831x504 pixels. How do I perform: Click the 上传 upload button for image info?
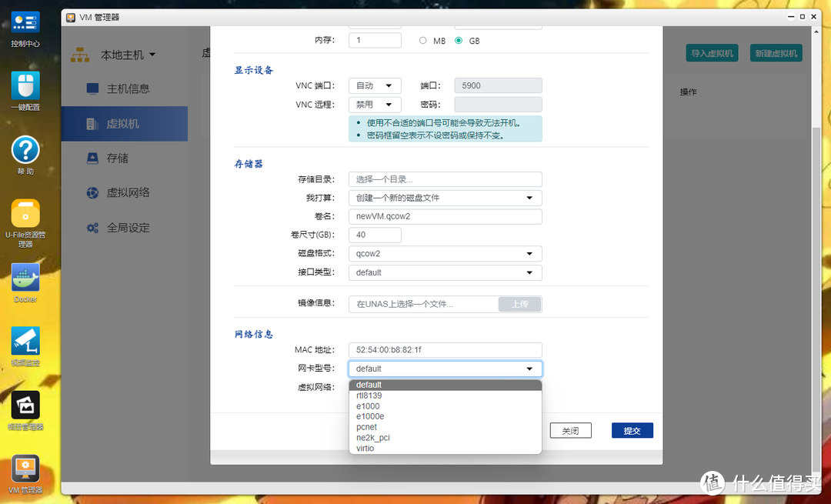(519, 304)
